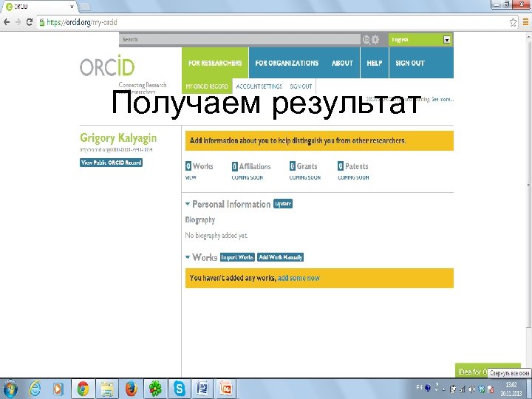Image resolution: width=532 pixels, height=399 pixels.
Task: Open the About menu
Action: [x=342, y=63]
